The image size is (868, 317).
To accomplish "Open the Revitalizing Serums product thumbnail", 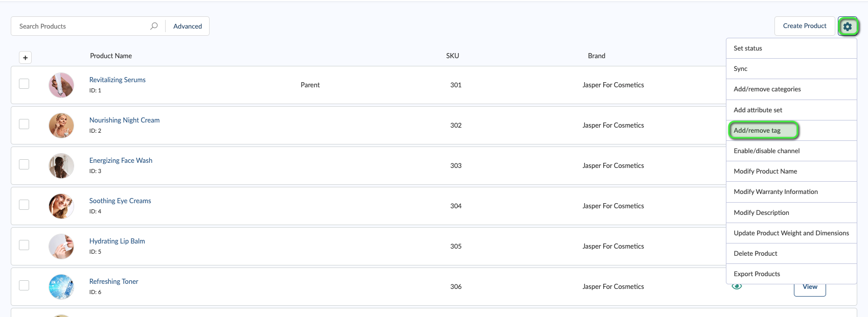I will tap(61, 85).
